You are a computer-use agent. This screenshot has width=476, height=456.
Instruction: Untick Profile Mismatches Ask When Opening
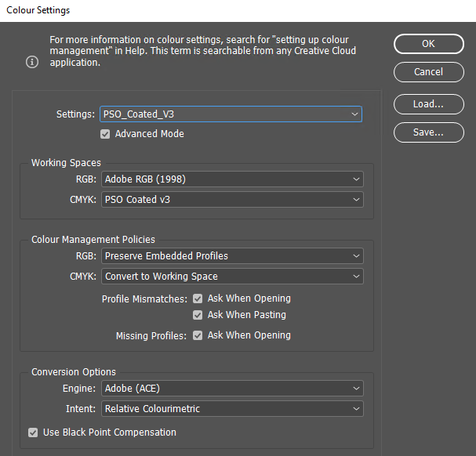[198, 299]
